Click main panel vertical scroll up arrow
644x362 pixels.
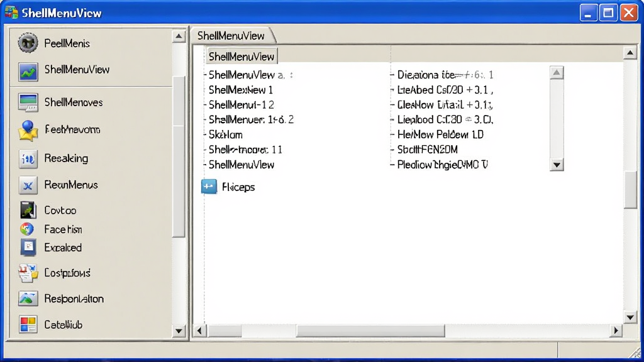[630, 53]
